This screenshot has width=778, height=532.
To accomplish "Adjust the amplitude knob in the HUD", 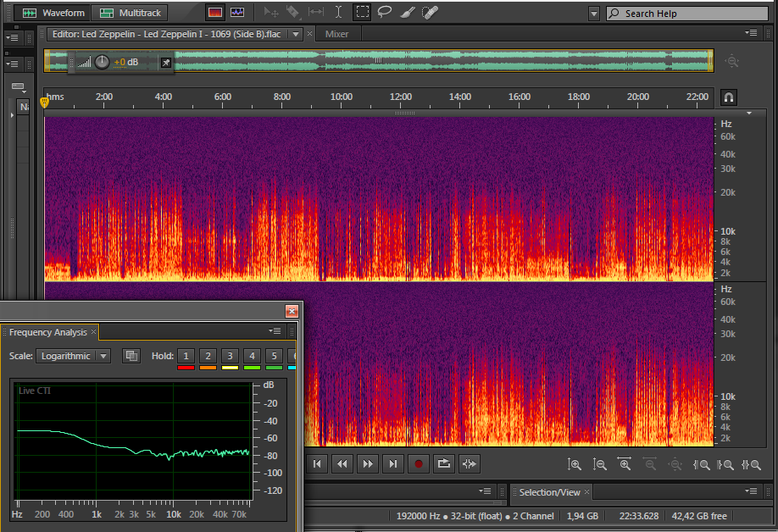I will coord(102,62).
